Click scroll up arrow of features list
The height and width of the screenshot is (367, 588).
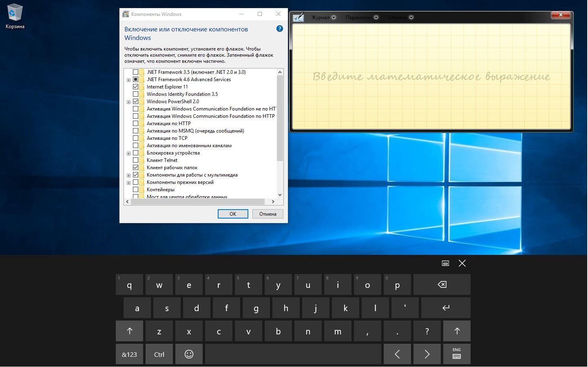click(x=280, y=72)
